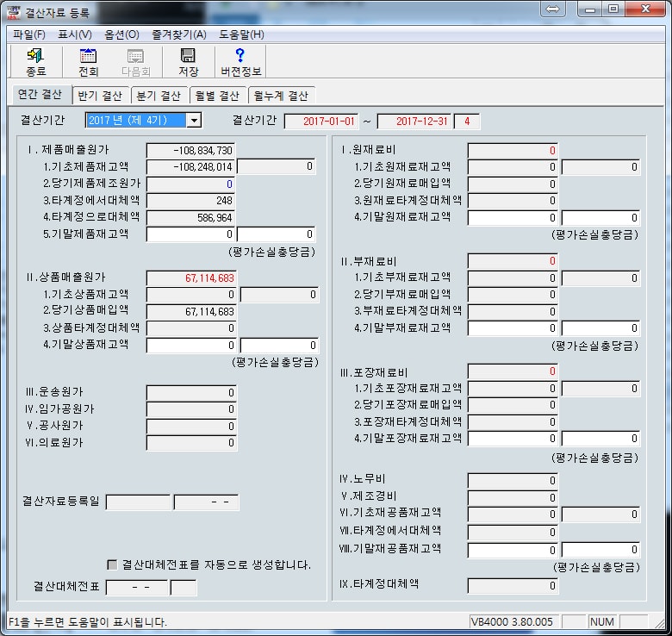Viewport: 672px width, 636px height.
Task: Click the 5.기말제품재고액 amount field
Action: click(191, 234)
